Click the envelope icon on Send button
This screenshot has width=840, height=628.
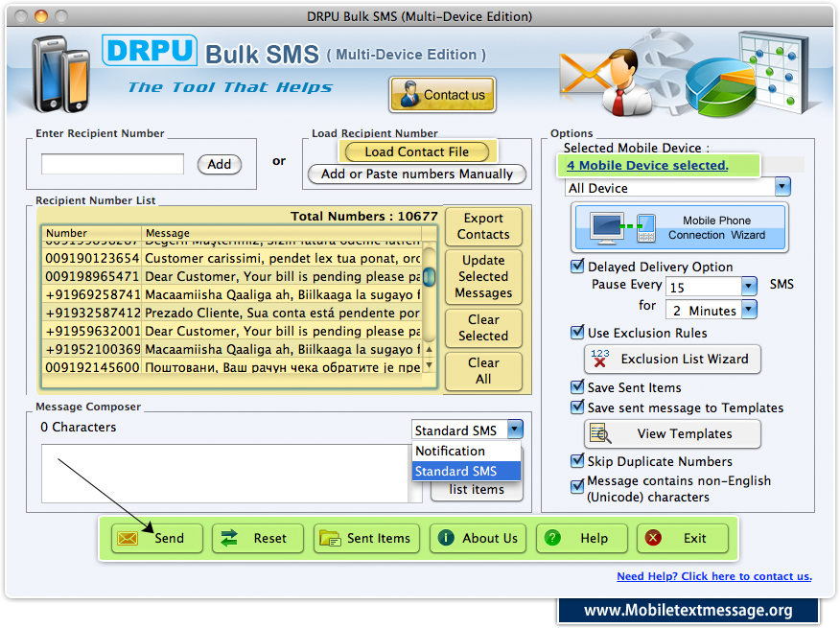pos(128,538)
